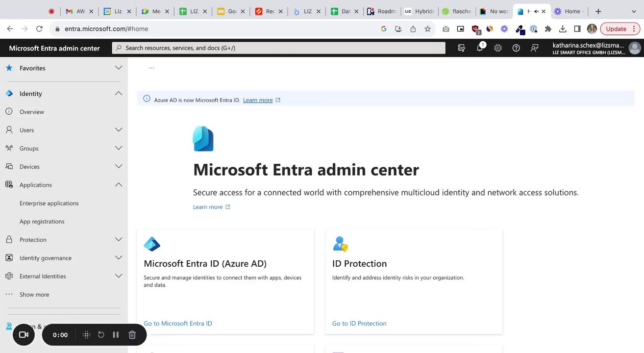Expand the Protection menu chevron
Image resolution: width=644 pixels, height=353 pixels.
(x=119, y=239)
